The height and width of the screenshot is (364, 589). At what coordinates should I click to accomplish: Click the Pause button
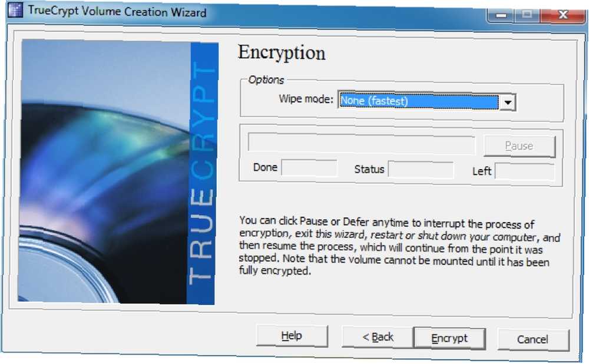click(x=519, y=146)
